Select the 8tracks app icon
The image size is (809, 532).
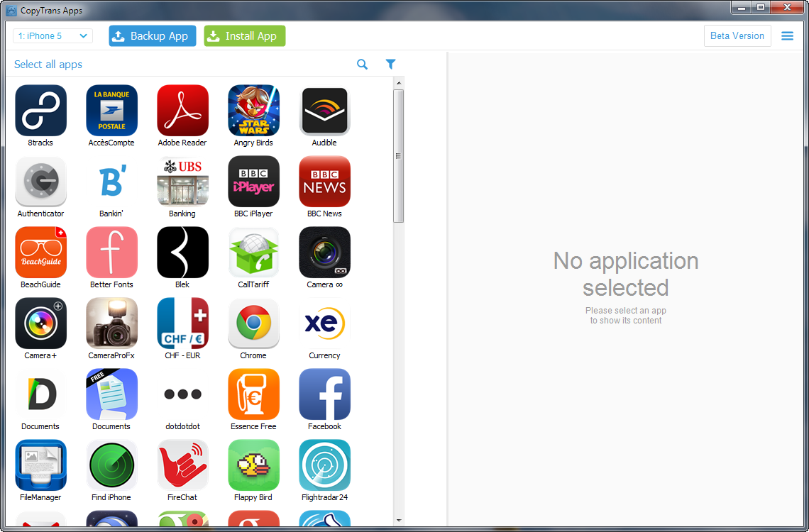click(x=40, y=111)
